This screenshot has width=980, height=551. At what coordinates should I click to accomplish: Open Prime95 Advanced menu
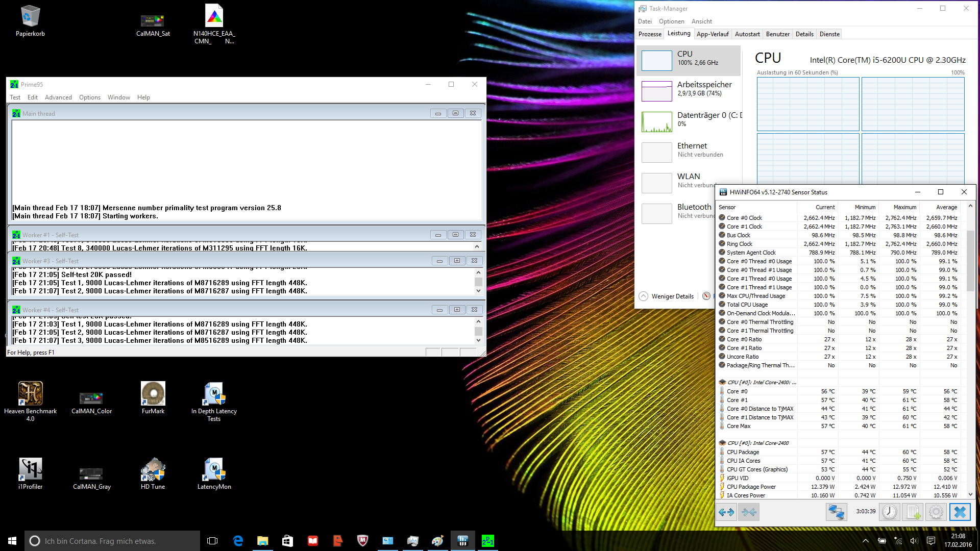coord(58,97)
